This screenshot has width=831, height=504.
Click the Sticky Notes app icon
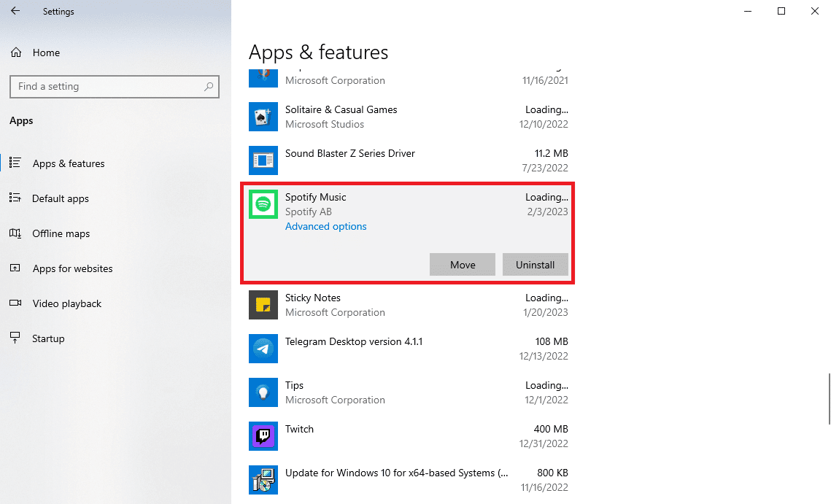pyautogui.click(x=263, y=305)
